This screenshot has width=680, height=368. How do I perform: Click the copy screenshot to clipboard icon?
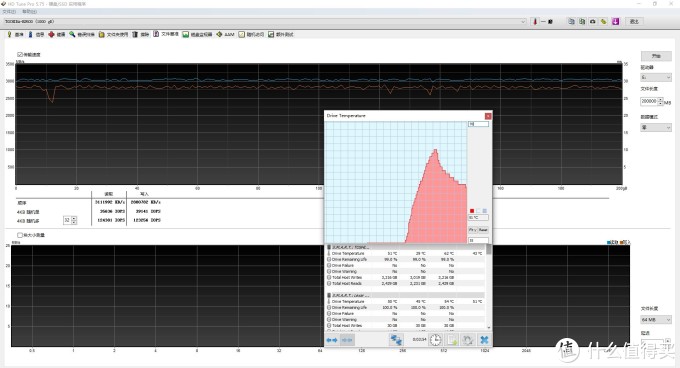pos(582,21)
